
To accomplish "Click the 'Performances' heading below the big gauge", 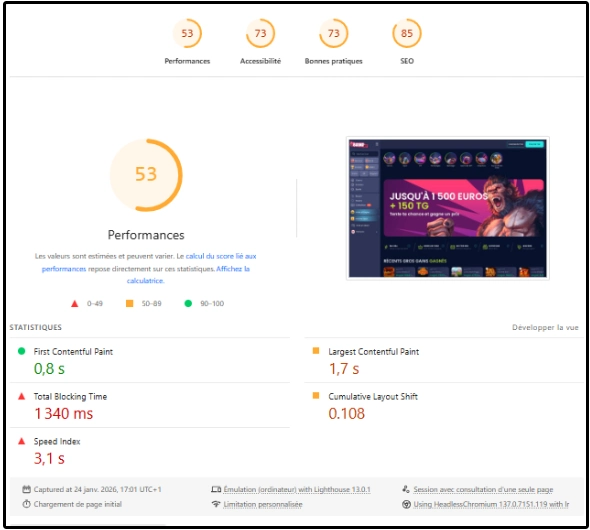I will 146,235.
